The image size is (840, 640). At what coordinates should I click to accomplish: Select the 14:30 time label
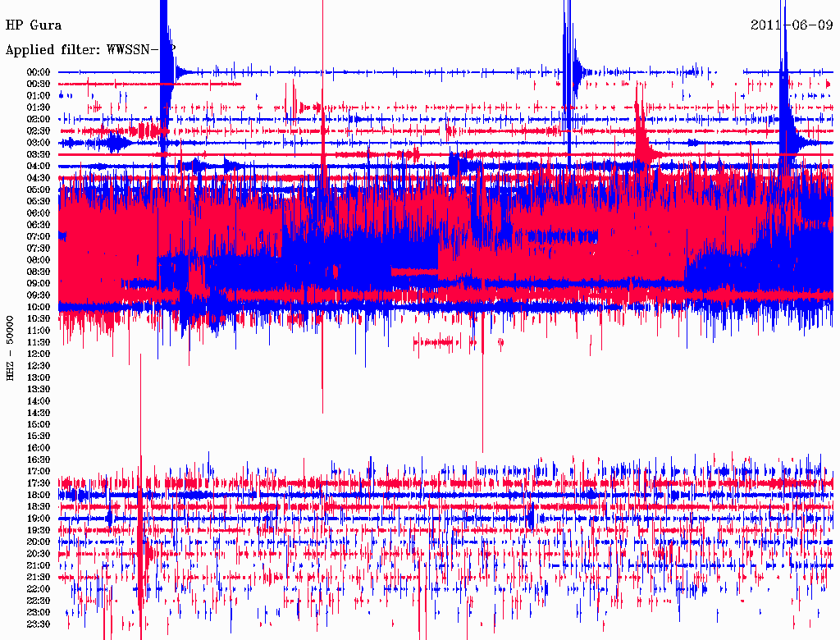point(39,413)
